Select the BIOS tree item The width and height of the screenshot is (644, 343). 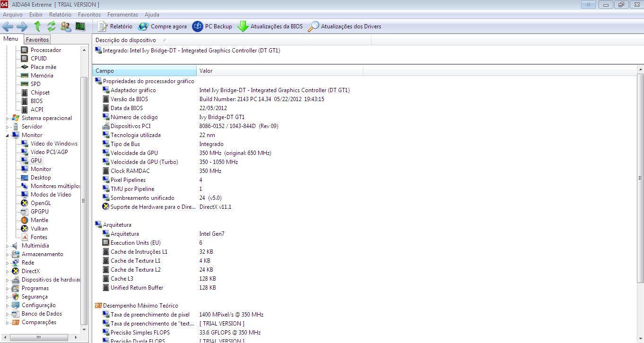click(x=36, y=101)
